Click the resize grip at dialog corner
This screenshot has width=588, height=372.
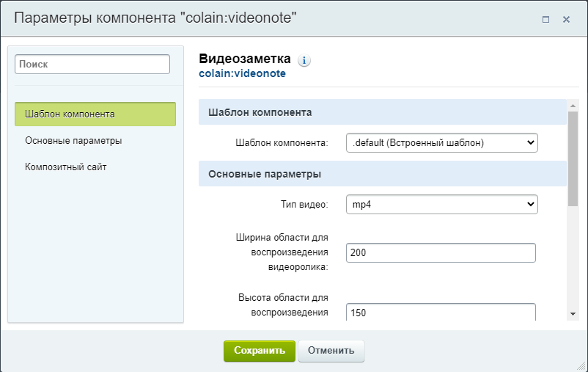(x=581, y=365)
